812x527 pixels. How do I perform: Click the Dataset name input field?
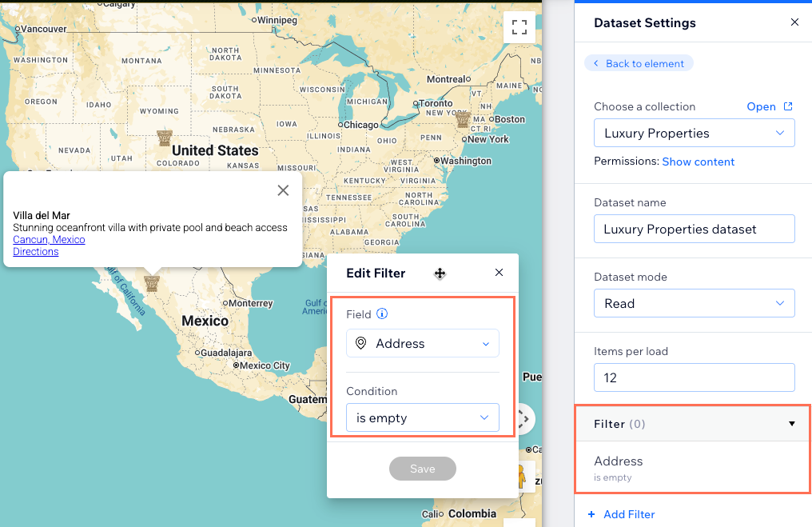coord(694,229)
